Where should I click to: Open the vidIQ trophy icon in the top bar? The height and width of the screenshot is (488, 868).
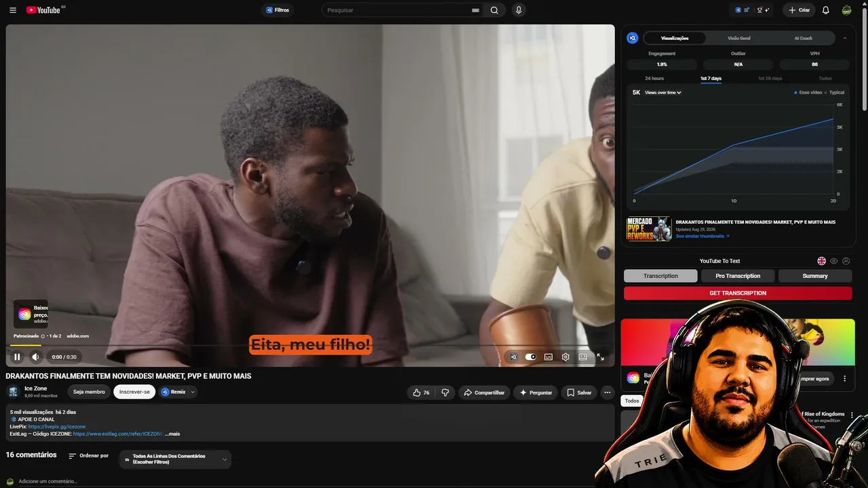click(x=759, y=10)
